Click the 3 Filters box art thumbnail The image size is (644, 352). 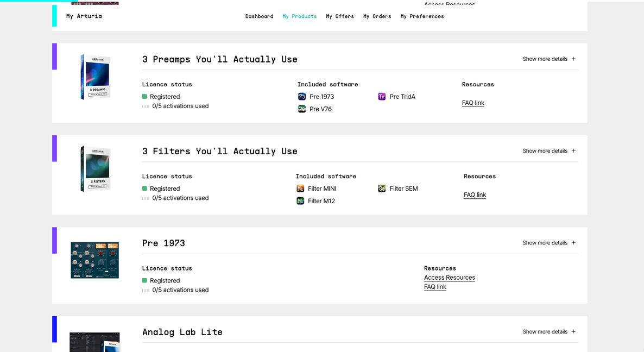point(95,168)
